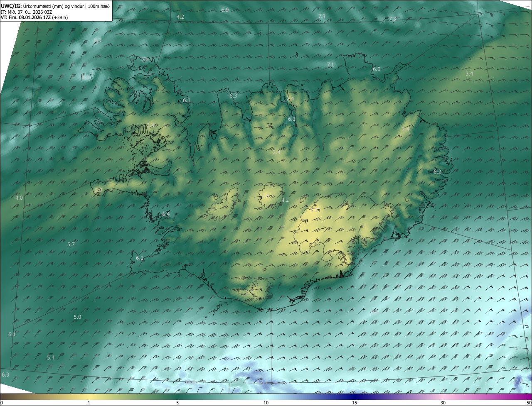Click the 6.0 value label on the map
The image size is (532, 406).
377,69
